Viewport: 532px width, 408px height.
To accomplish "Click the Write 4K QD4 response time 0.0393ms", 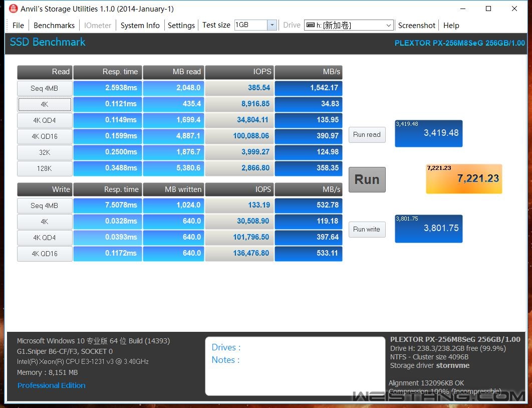I will click(108, 237).
